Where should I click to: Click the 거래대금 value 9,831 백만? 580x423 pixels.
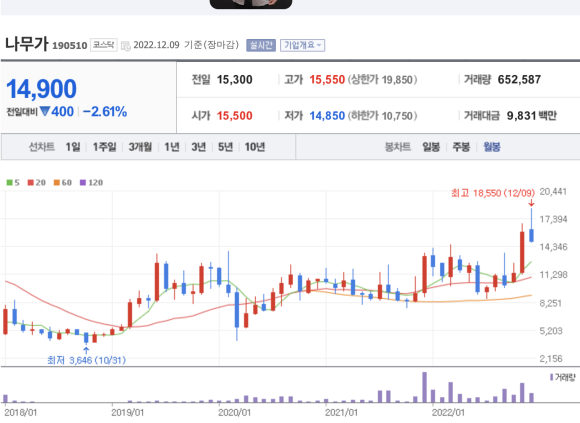pyautogui.click(x=532, y=116)
